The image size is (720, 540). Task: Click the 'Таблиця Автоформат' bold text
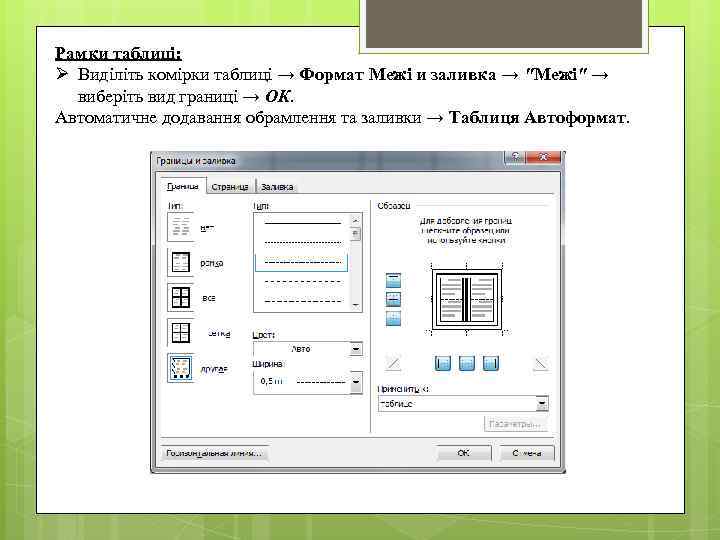(x=537, y=118)
